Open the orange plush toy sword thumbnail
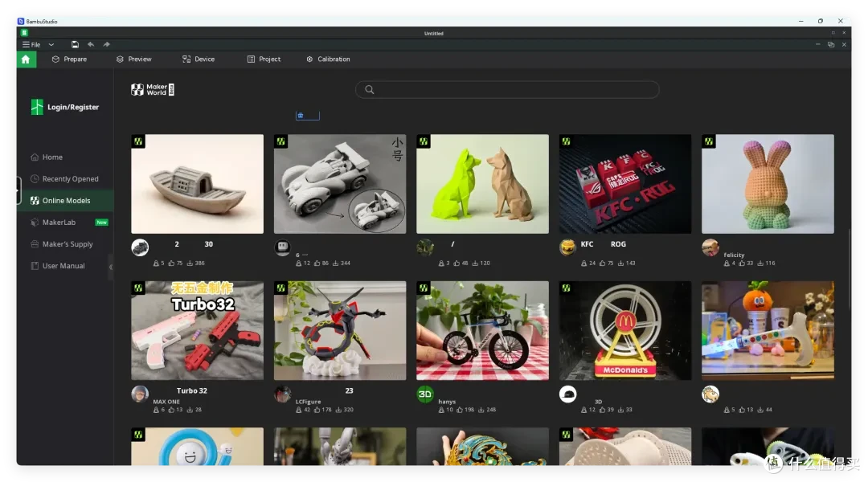Viewport: 868px width, 482px height. [768, 330]
